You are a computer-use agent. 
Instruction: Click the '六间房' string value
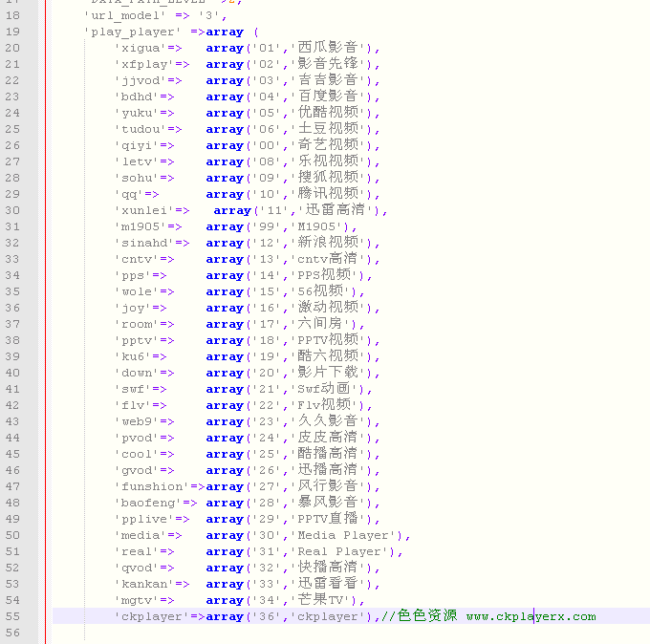pos(320,324)
